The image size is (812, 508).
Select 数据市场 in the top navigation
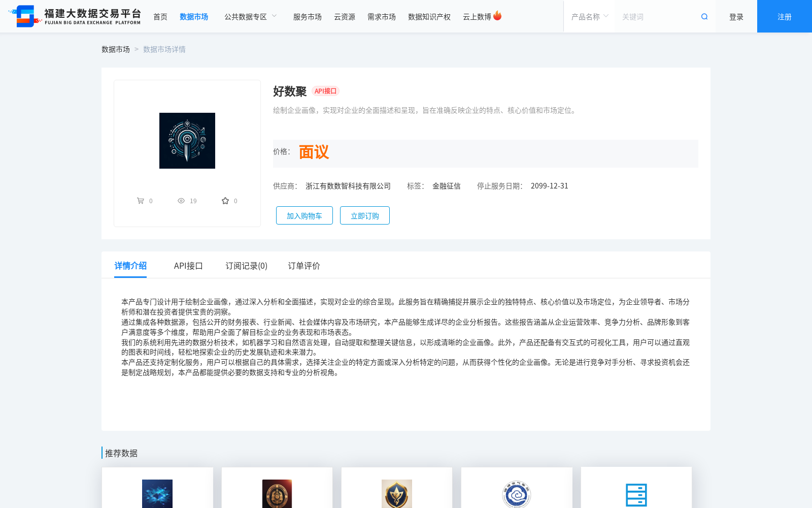[x=194, y=17]
